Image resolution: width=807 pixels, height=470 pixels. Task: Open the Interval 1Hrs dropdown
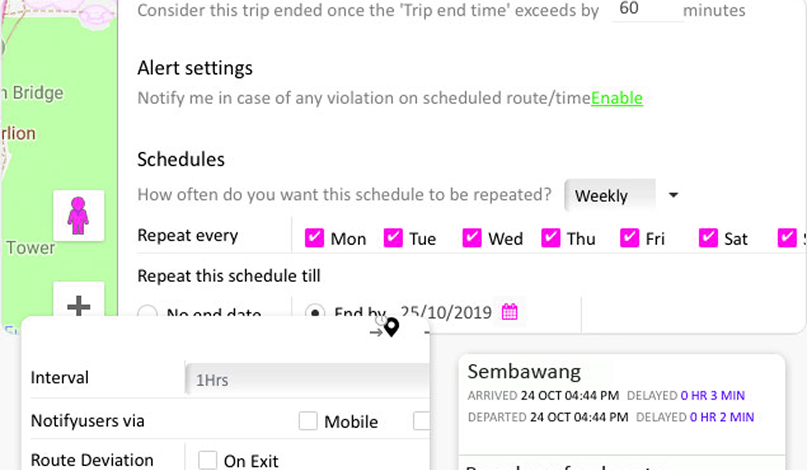tap(306, 379)
